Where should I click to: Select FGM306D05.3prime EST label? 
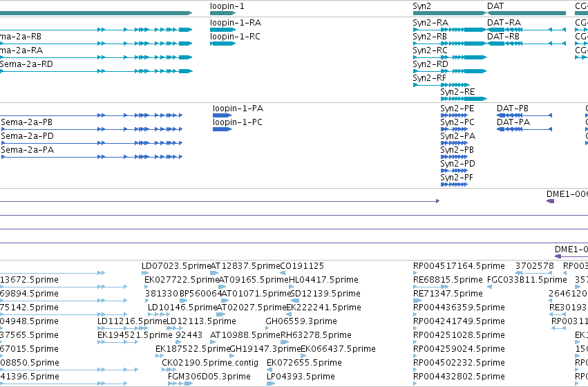pyautogui.click(x=209, y=377)
